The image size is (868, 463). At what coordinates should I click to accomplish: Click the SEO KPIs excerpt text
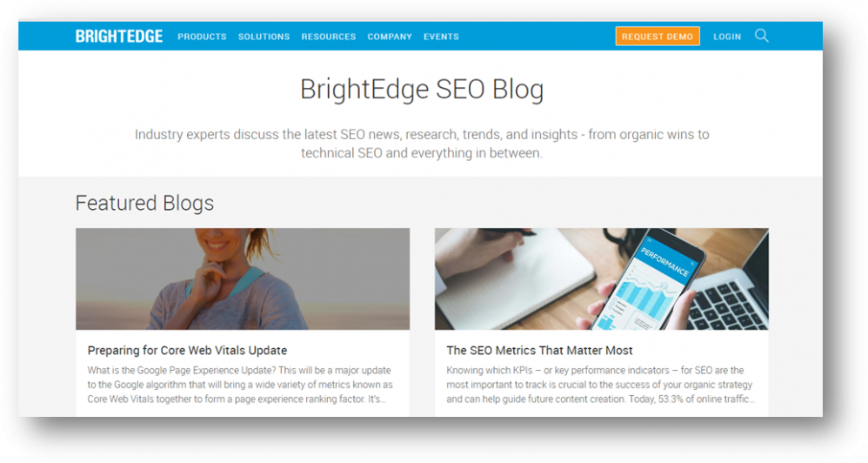pos(600,385)
